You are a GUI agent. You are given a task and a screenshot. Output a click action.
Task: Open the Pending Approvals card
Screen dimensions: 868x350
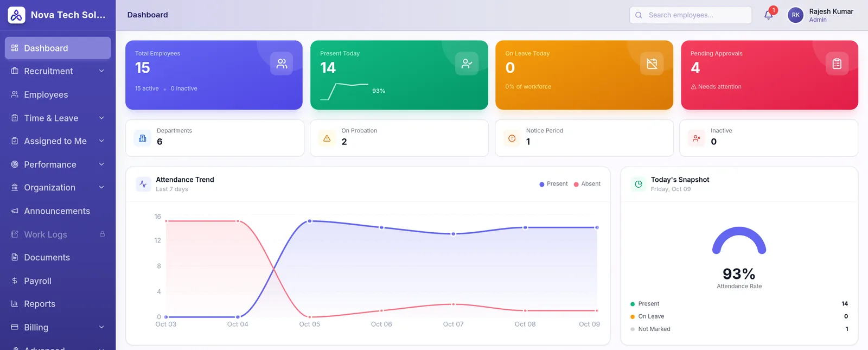point(769,75)
